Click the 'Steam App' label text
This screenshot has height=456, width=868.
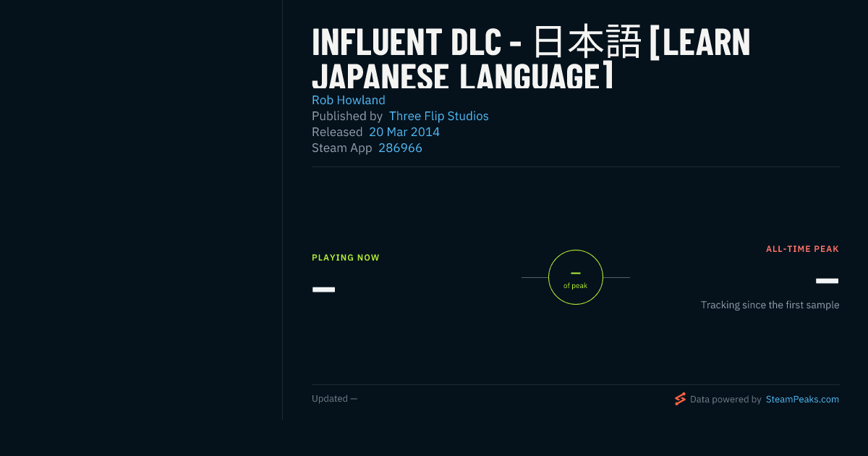(342, 148)
